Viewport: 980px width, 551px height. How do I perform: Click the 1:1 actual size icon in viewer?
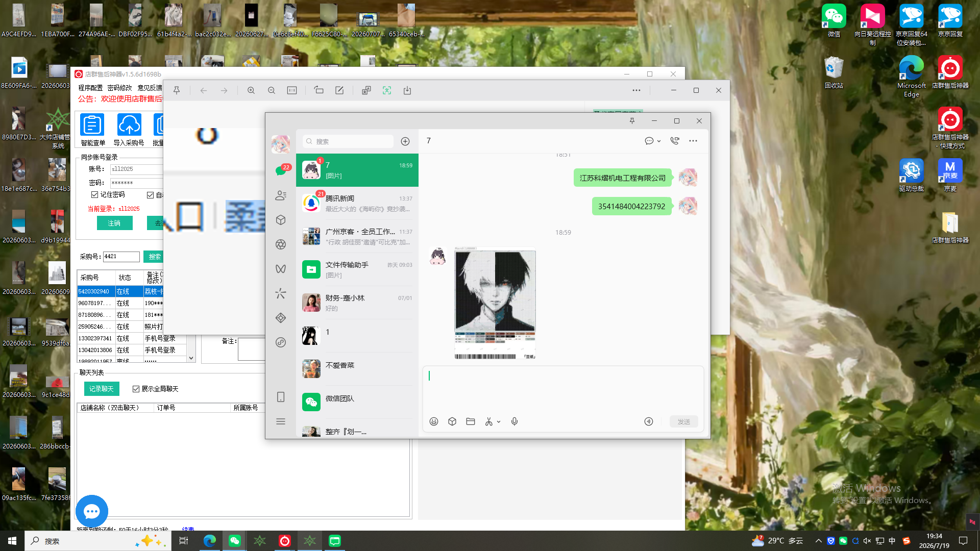(292, 90)
